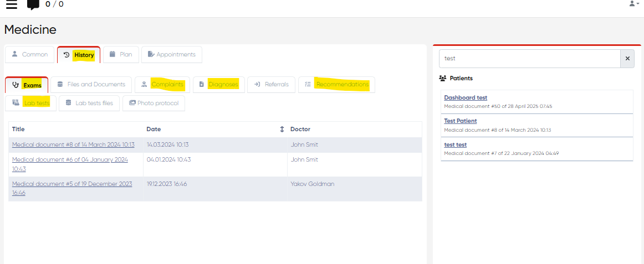
Task: Open Medical document #8 link
Action: pos(73,144)
